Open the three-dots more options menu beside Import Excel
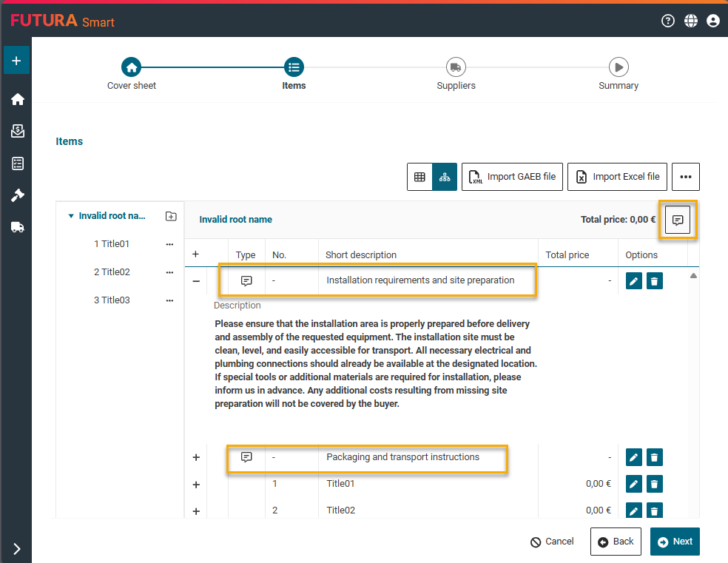728x563 pixels. coord(685,177)
